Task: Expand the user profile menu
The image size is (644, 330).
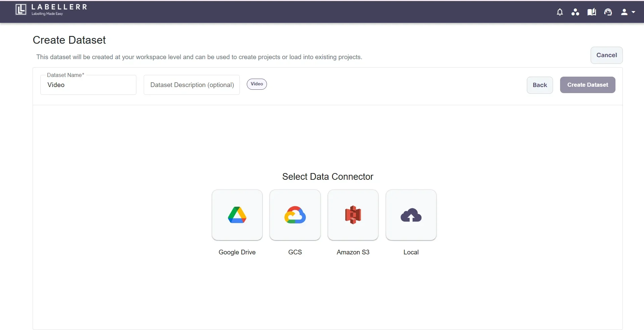Action: [628, 12]
